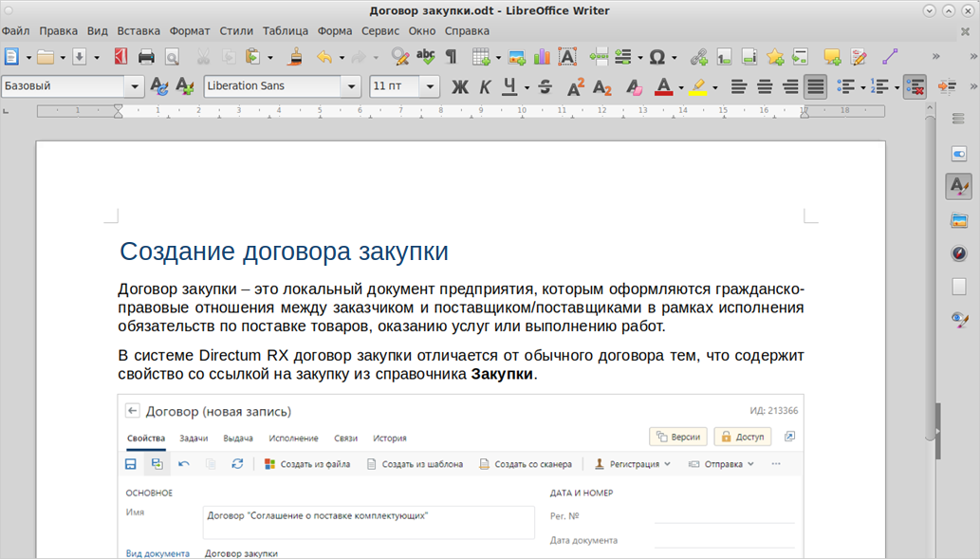980x559 pixels.
Task: Open the Таблица menu
Action: coord(286,30)
